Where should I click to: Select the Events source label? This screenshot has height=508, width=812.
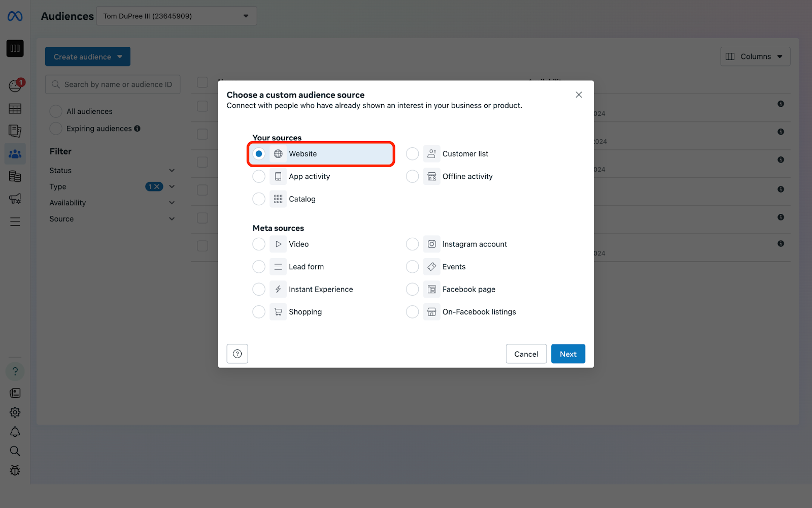pyautogui.click(x=454, y=267)
